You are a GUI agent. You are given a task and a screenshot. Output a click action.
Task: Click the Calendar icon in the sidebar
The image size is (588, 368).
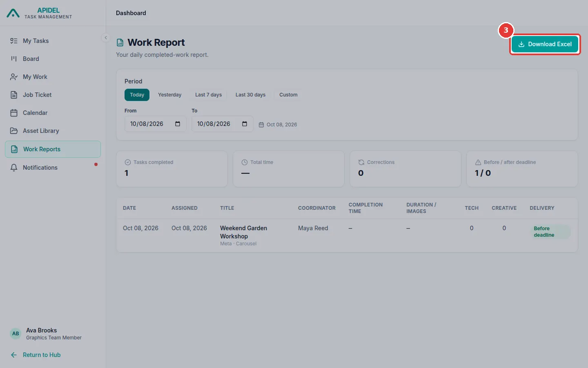click(14, 113)
